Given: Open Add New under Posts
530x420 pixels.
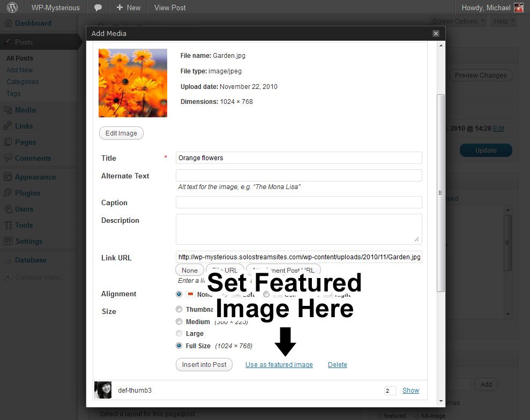Looking at the screenshot, I should click(20, 70).
